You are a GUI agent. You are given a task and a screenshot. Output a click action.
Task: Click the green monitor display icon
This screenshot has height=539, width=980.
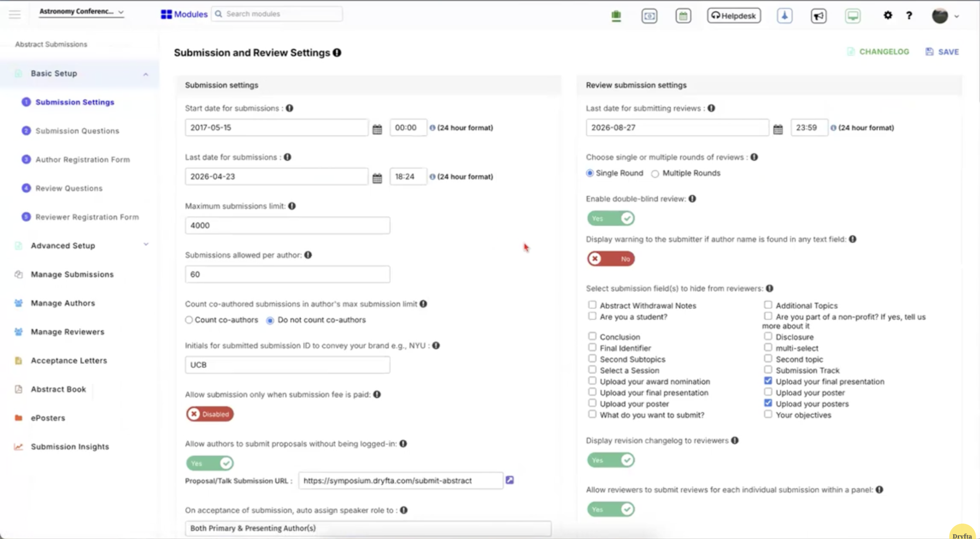[x=853, y=16]
